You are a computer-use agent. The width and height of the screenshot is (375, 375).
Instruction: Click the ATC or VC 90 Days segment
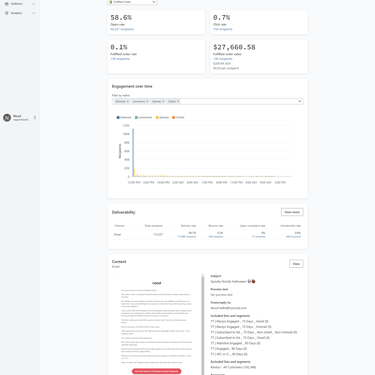229,354
